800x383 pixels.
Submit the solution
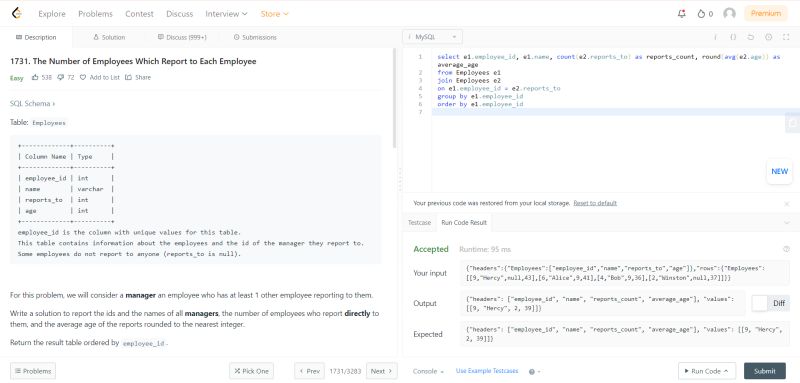click(x=765, y=371)
